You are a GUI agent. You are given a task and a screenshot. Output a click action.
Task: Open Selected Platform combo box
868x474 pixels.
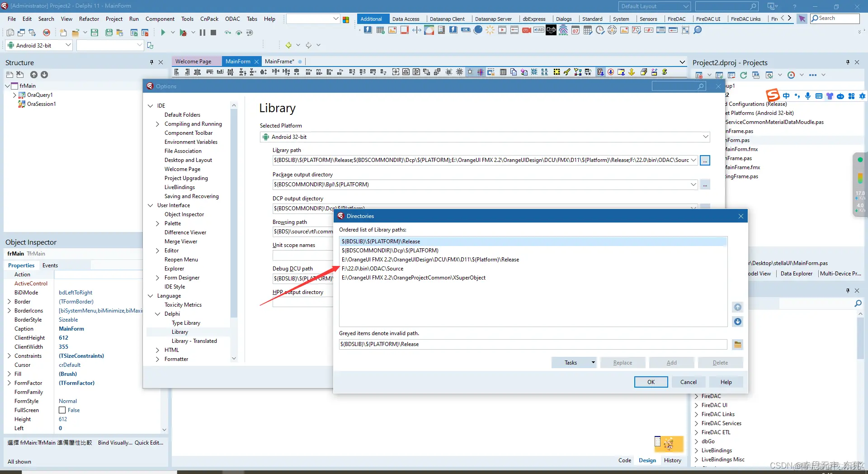coord(485,137)
